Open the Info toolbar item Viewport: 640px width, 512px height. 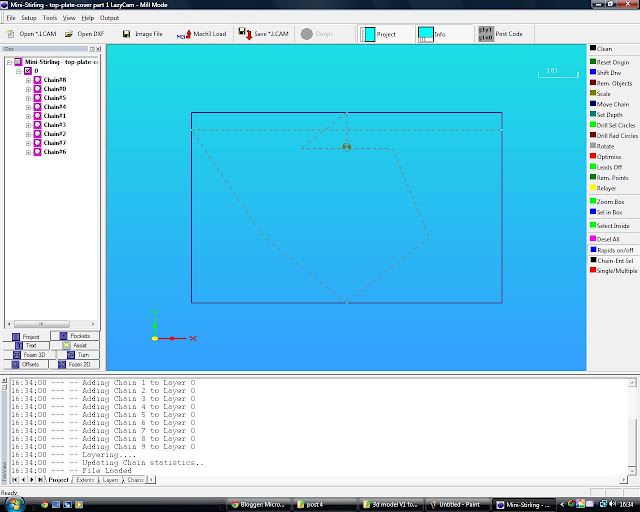point(432,34)
